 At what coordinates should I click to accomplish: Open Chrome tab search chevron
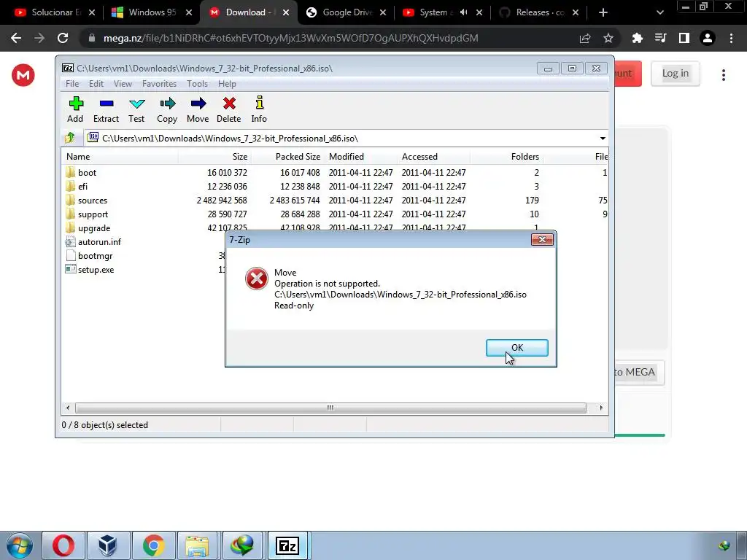click(x=659, y=12)
